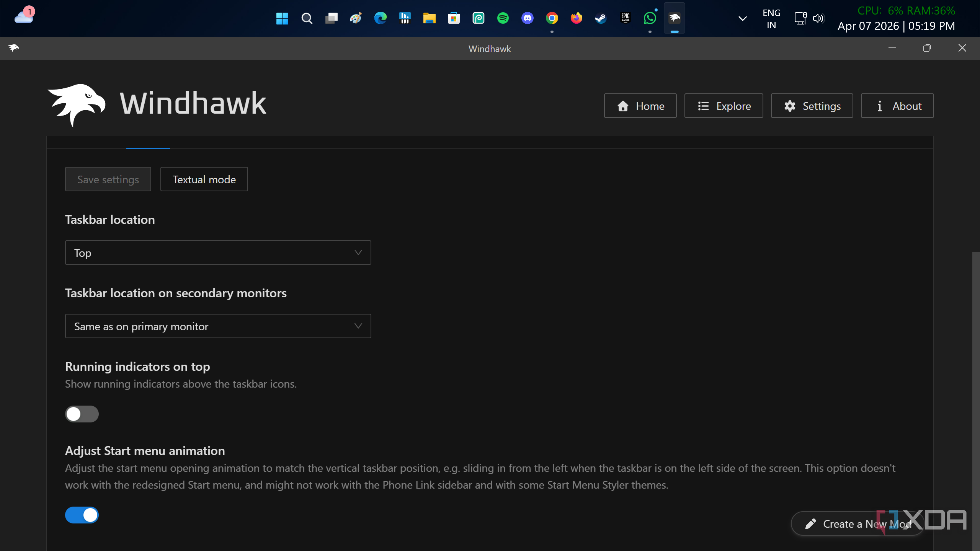
Task: Open Steam from the taskbar
Action: (x=601, y=18)
